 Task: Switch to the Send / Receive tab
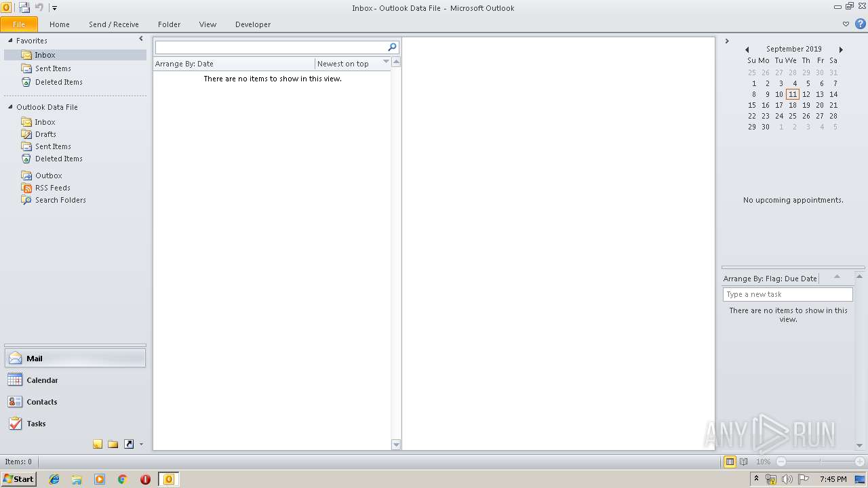click(x=114, y=24)
